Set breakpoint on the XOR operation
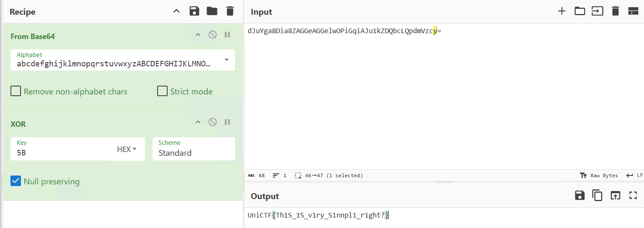The width and height of the screenshot is (644, 228). (227, 122)
